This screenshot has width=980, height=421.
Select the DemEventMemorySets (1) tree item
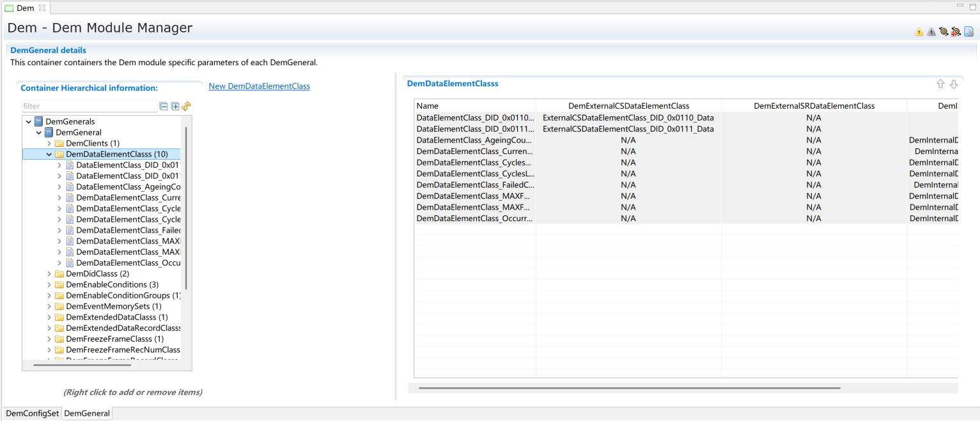113,307
